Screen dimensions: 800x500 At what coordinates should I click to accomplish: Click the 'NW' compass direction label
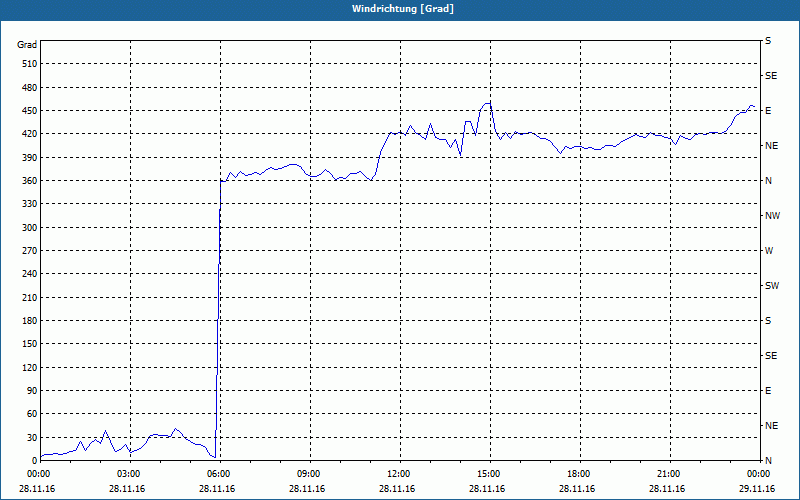(772, 216)
